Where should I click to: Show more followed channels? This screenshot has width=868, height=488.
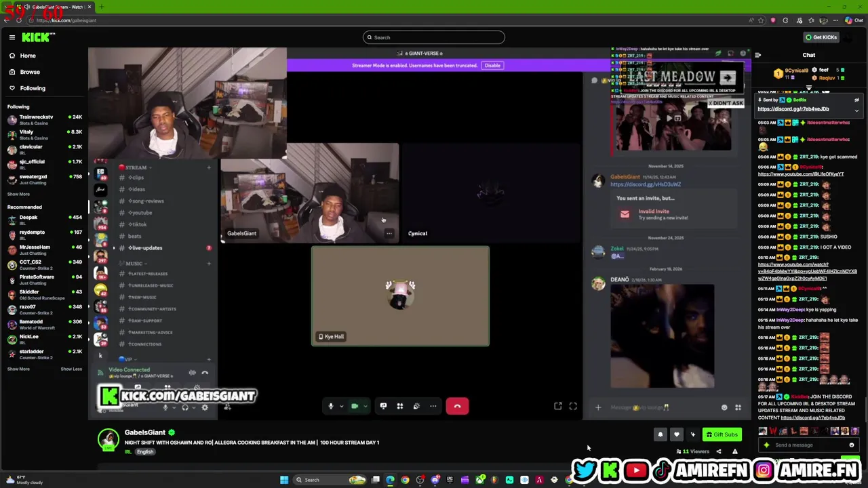18,194
